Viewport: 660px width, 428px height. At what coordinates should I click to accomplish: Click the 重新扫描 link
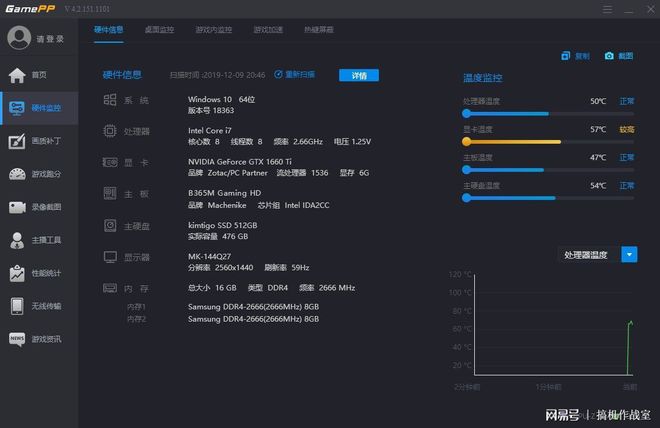pos(300,74)
